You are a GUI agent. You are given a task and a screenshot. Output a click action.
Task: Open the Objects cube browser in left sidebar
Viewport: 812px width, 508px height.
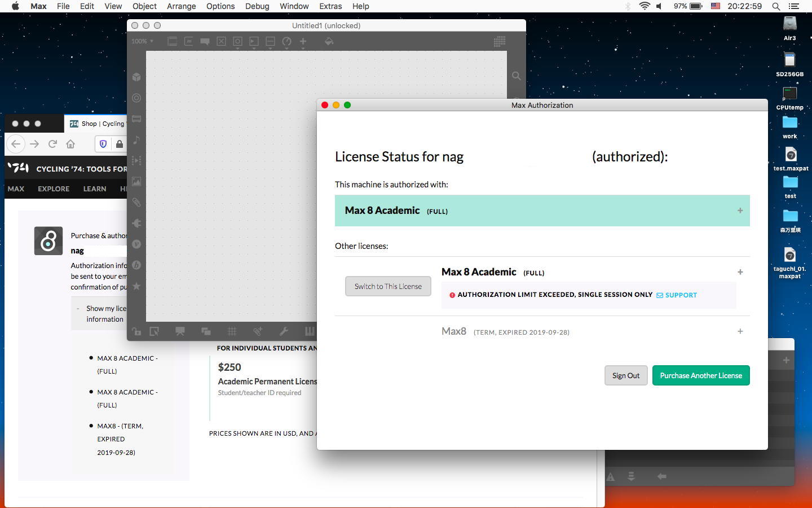point(136,77)
